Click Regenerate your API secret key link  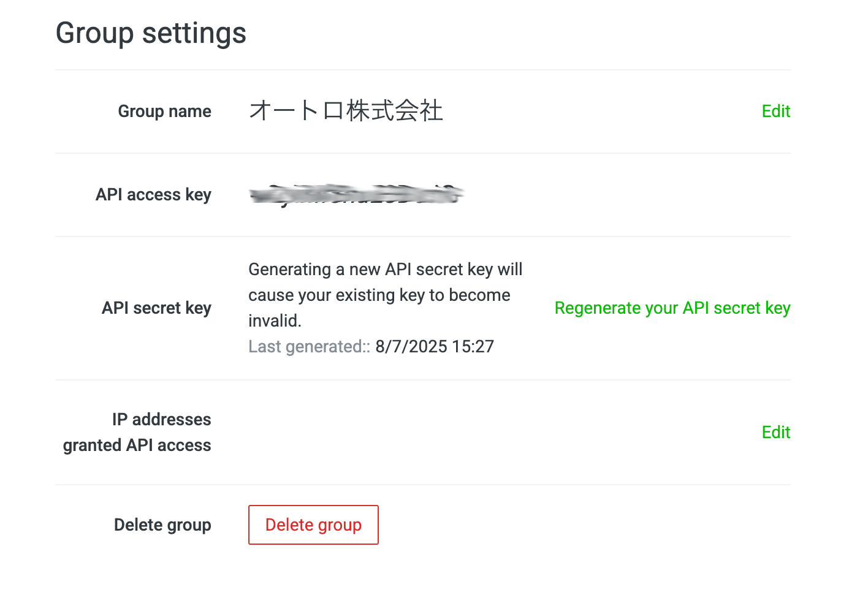coord(672,308)
